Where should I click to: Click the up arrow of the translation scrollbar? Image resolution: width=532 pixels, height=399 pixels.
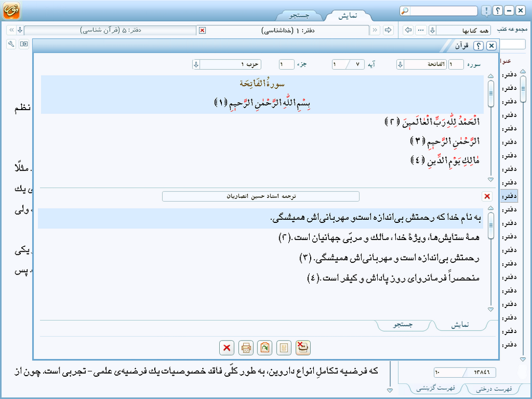(491, 208)
